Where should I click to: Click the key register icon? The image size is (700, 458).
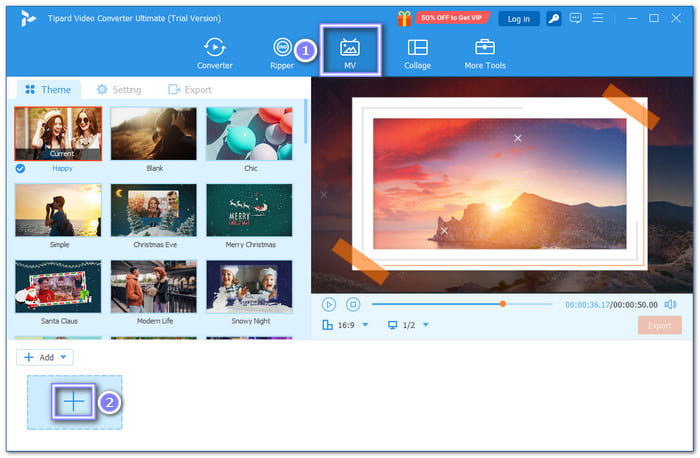554,18
